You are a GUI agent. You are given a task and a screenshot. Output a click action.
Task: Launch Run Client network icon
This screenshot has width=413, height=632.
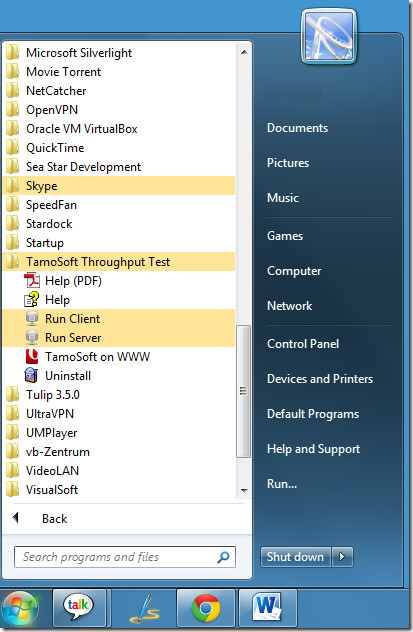(x=32, y=318)
